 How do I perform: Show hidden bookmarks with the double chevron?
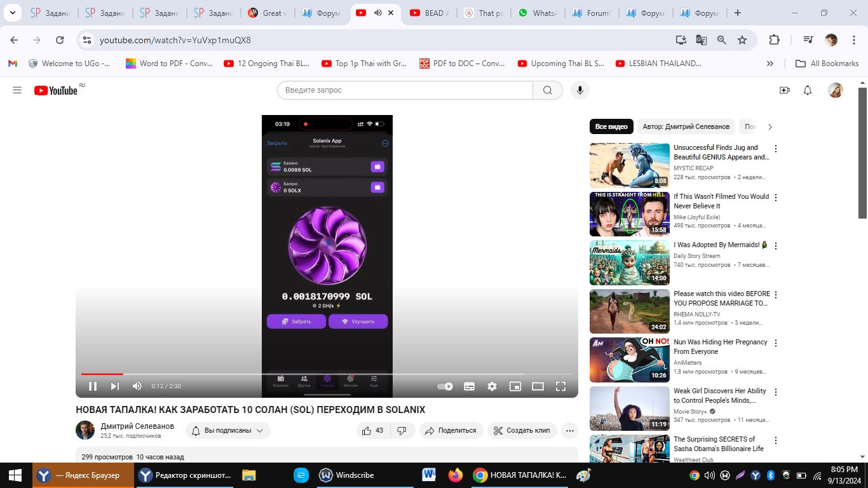[770, 64]
